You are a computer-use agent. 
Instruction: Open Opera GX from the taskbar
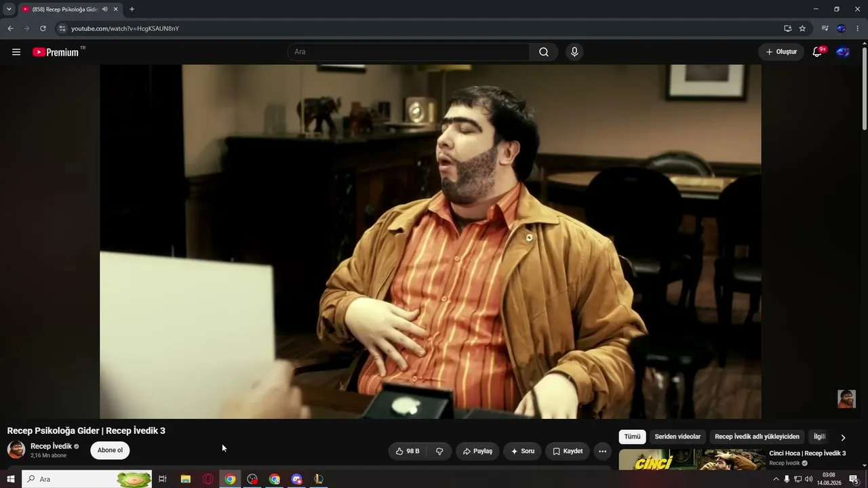[x=208, y=479]
